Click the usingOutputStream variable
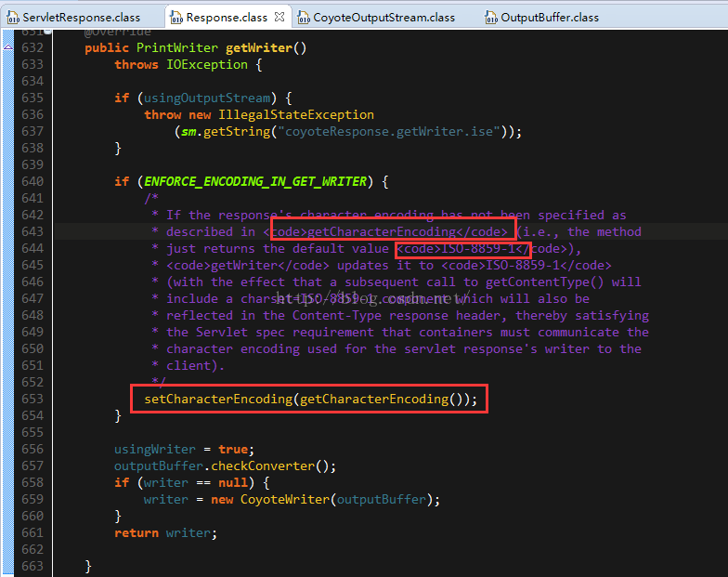The width and height of the screenshot is (728, 577). (206, 98)
